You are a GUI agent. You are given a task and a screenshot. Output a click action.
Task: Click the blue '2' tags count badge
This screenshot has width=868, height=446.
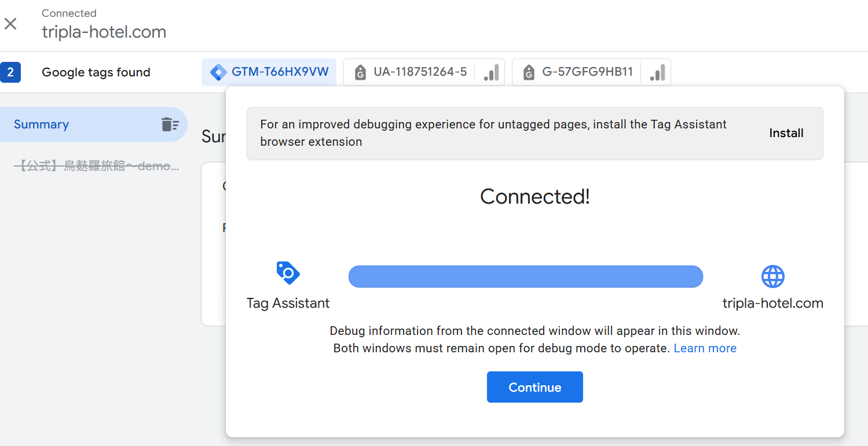tap(10, 72)
